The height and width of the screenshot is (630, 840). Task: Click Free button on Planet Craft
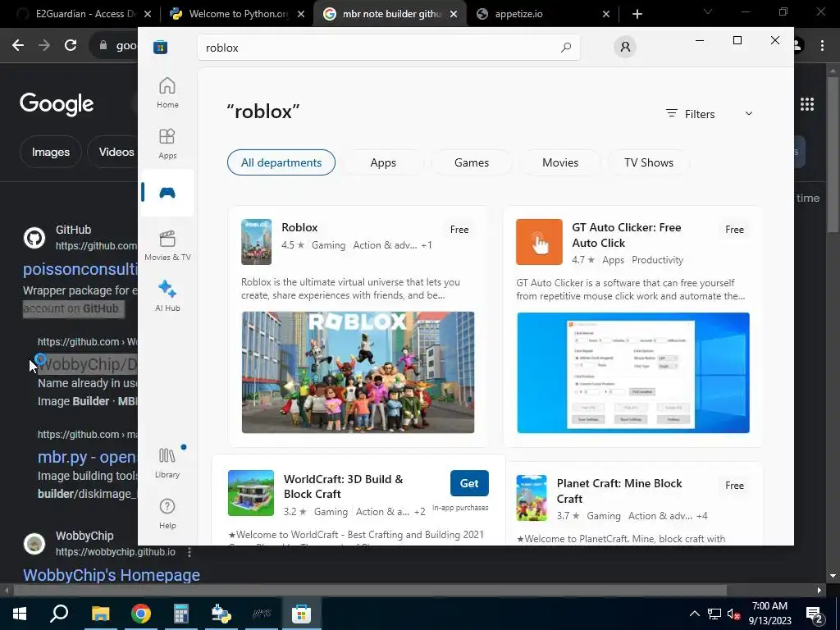[x=734, y=486]
